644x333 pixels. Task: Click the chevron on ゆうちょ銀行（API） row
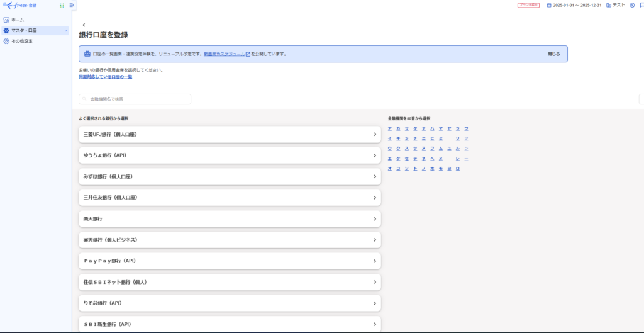pyautogui.click(x=375, y=155)
